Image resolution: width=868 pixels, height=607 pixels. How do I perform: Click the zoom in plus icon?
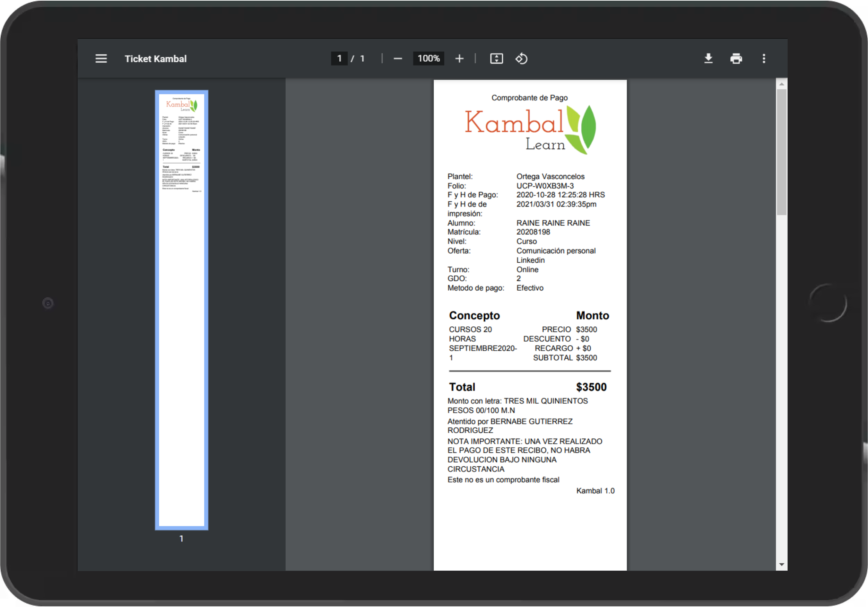tap(459, 59)
